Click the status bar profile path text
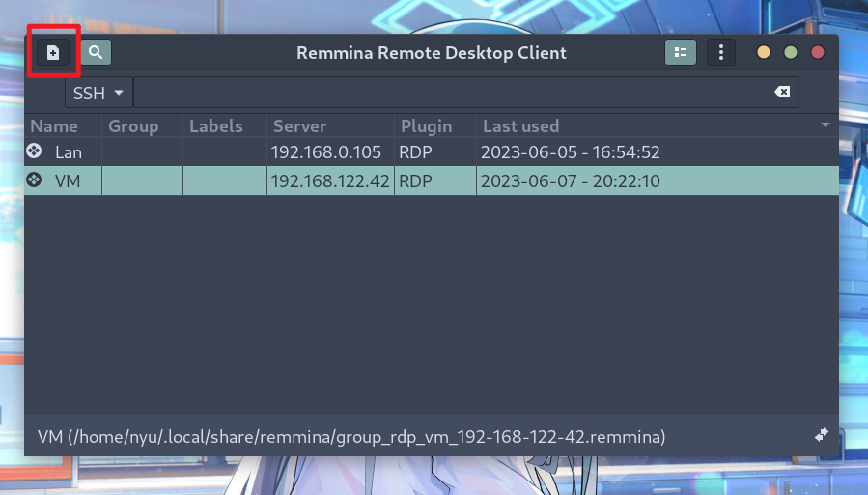Viewport: 868px width, 495px height. click(351, 437)
